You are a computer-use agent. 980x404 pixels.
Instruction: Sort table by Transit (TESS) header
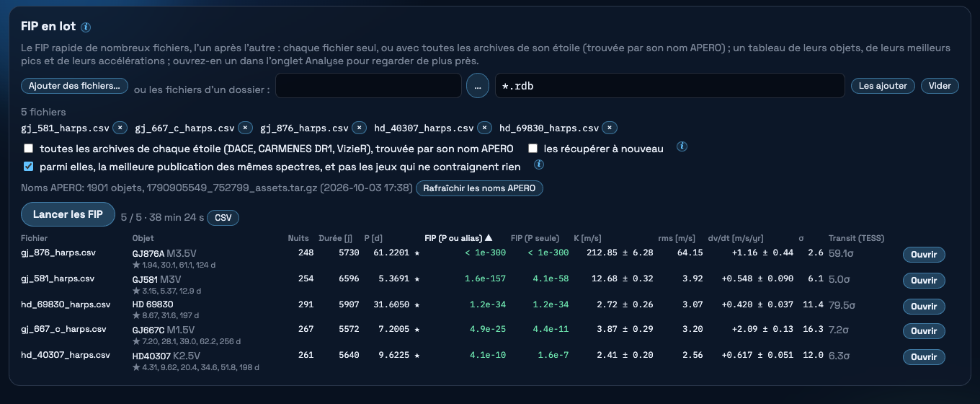click(x=856, y=238)
